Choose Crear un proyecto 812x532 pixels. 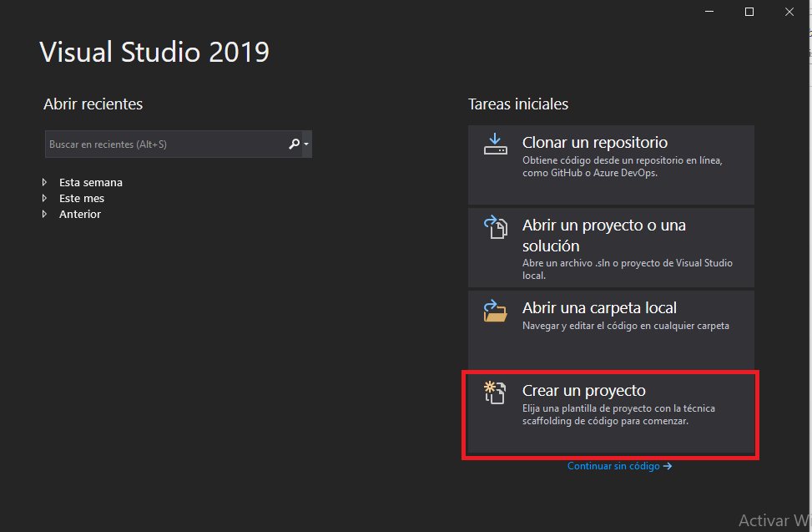[611, 413]
